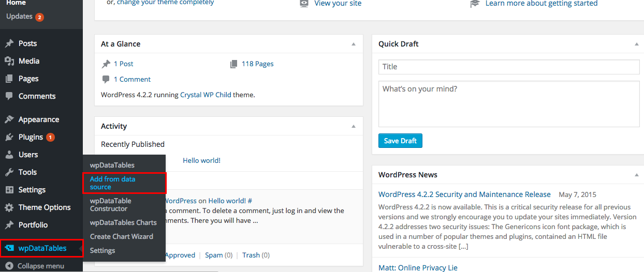Click the Collapse menu arrow icon
The height and width of the screenshot is (272, 644).
(x=9, y=266)
